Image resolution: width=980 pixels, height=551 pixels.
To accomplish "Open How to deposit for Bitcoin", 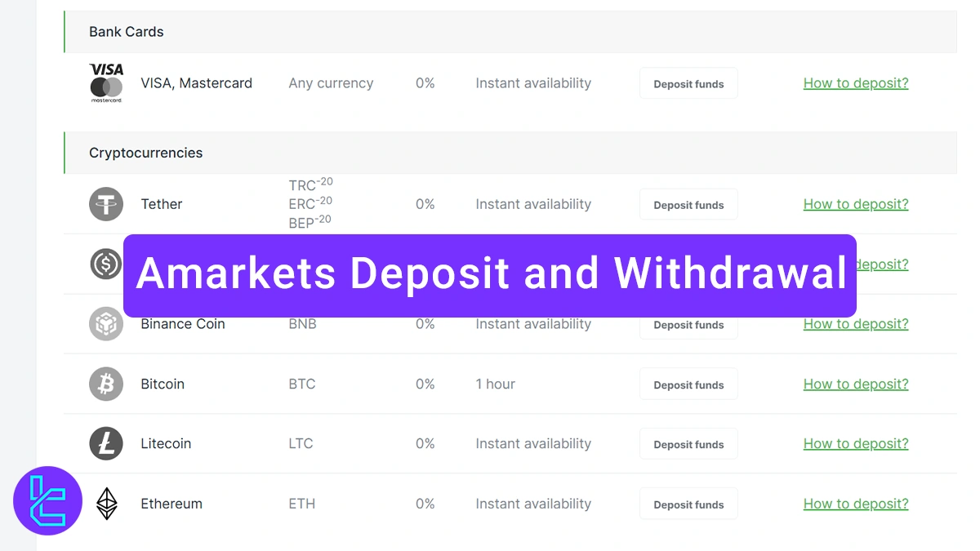I will 856,384.
